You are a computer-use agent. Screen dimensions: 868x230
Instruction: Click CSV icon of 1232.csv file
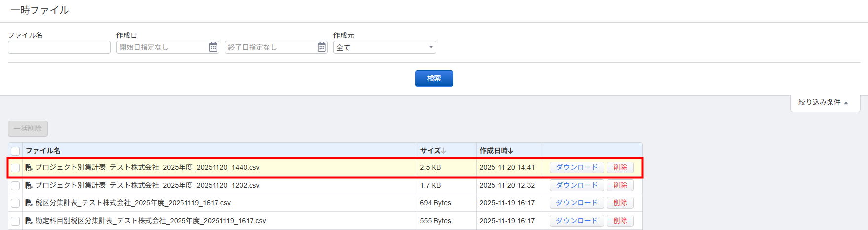29,186
